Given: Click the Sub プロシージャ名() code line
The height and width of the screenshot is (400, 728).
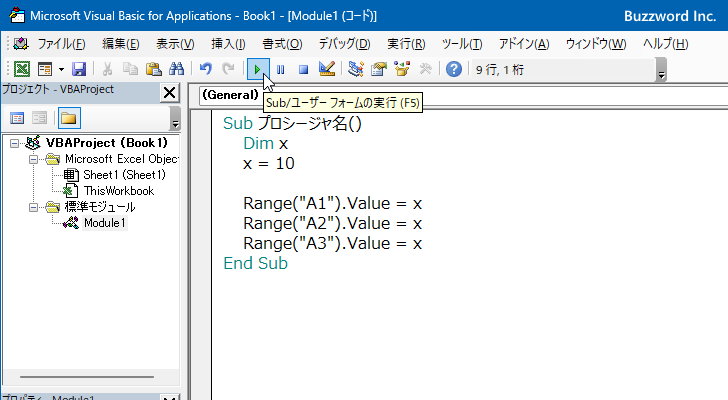Looking at the screenshot, I should (x=292, y=123).
